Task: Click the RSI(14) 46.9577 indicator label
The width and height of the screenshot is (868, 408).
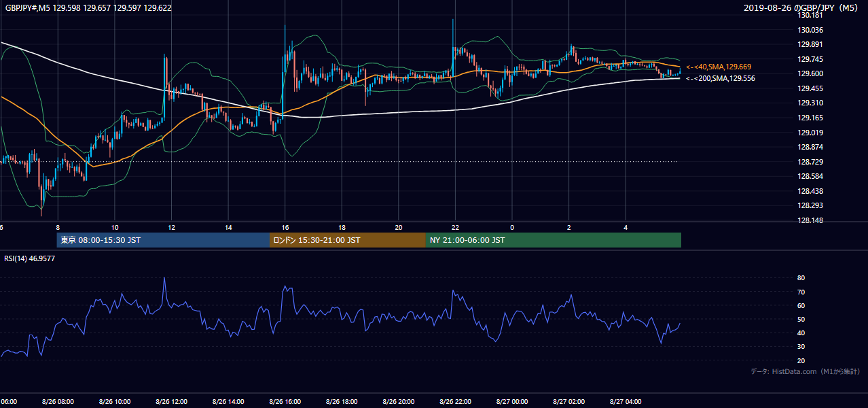Action: 30,258
